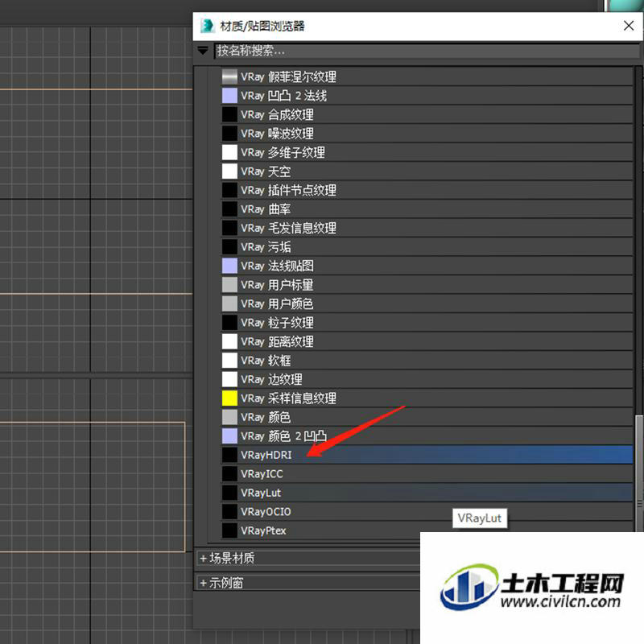Select VRay 多维子纹理 map

tap(427, 152)
